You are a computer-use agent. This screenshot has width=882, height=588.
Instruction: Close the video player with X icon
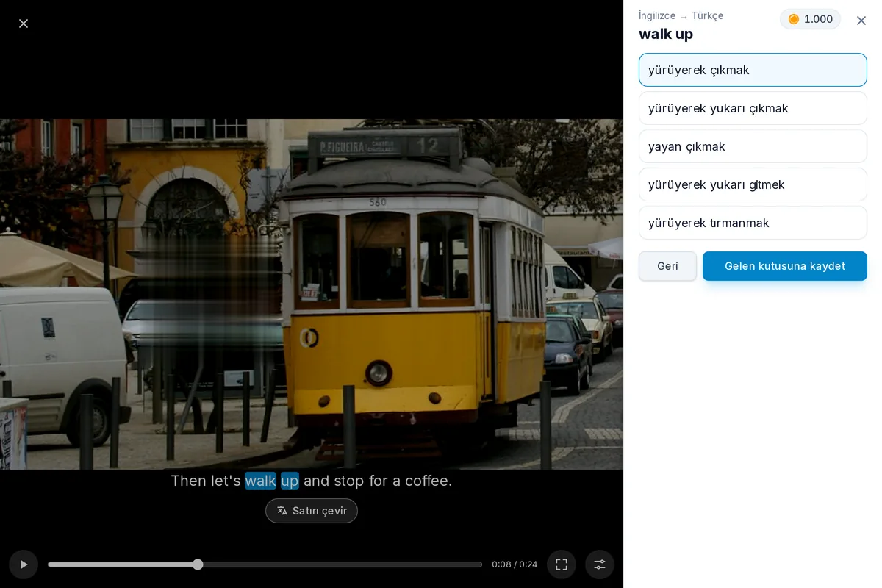click(24, 24)
